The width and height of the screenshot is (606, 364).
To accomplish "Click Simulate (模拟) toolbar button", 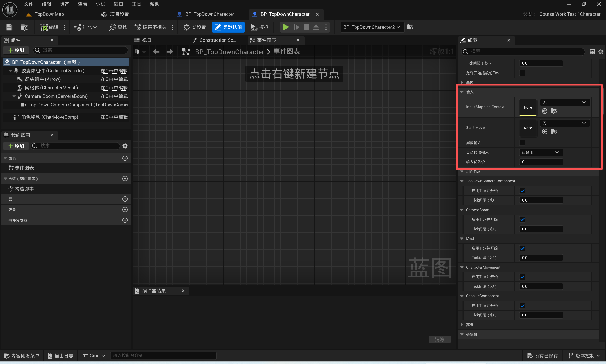I will tap(259, 27).
